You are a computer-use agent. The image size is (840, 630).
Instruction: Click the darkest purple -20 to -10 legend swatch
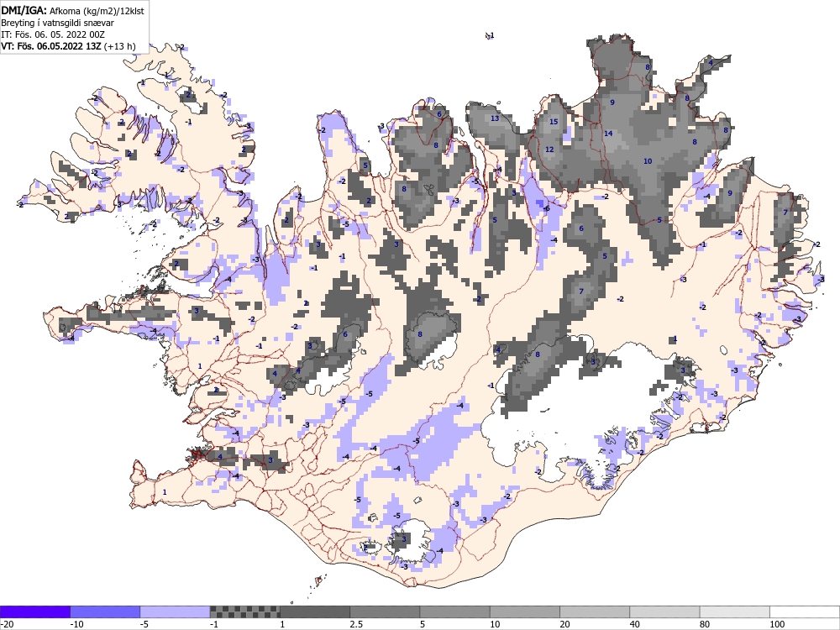click(34, 612)
